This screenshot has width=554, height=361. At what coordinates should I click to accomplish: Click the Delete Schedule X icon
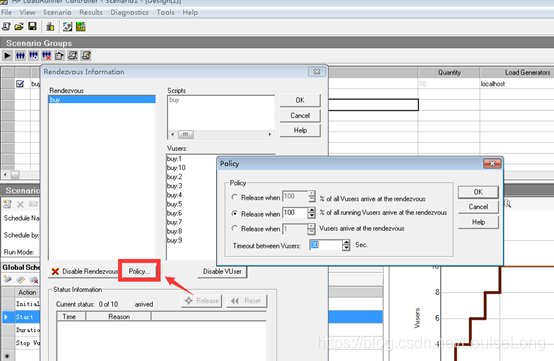[x=20, y=204]
